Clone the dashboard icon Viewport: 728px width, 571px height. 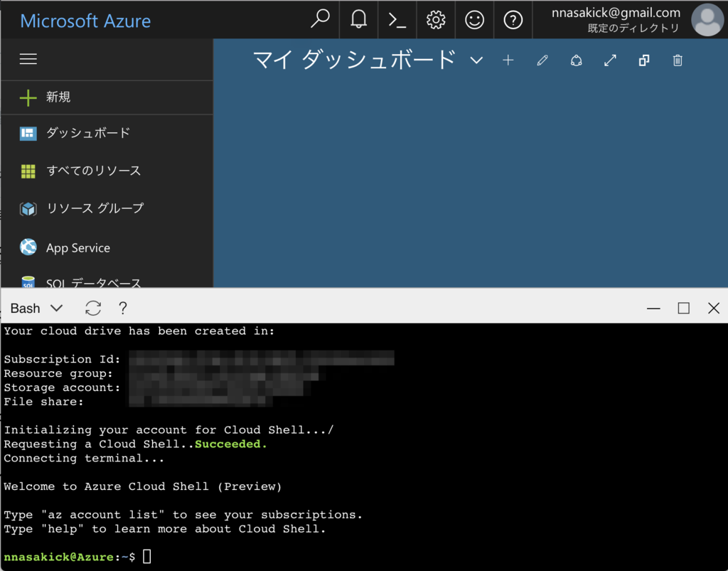click(644, 60)
